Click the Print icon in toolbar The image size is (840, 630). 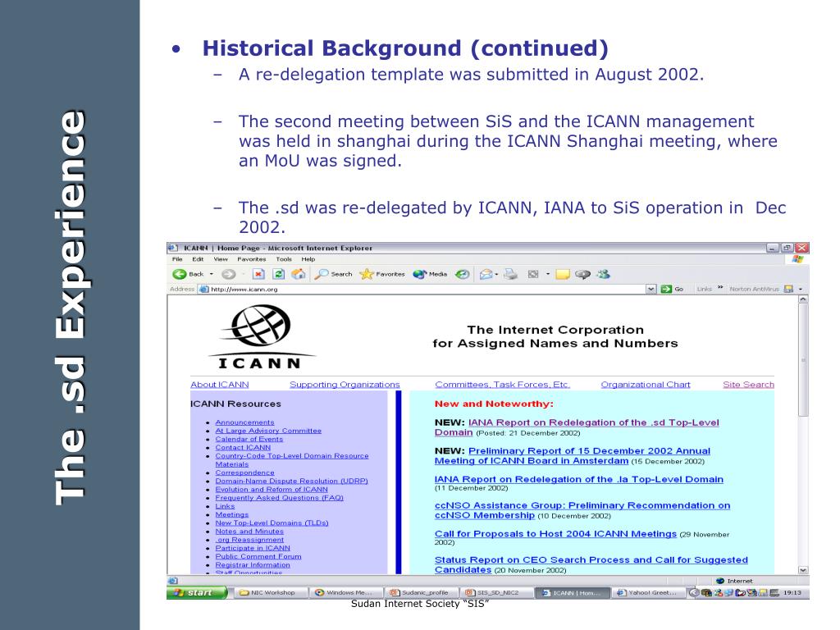(510, 274)
